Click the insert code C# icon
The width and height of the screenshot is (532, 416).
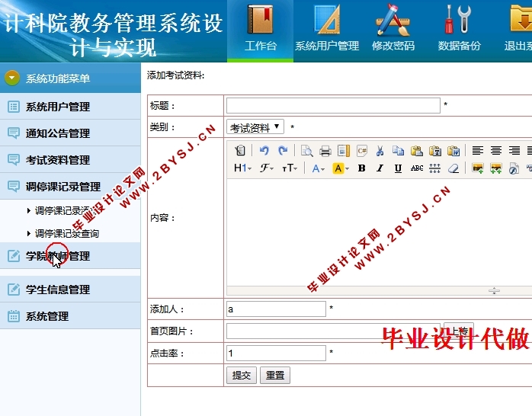click(x=362, y=150)
